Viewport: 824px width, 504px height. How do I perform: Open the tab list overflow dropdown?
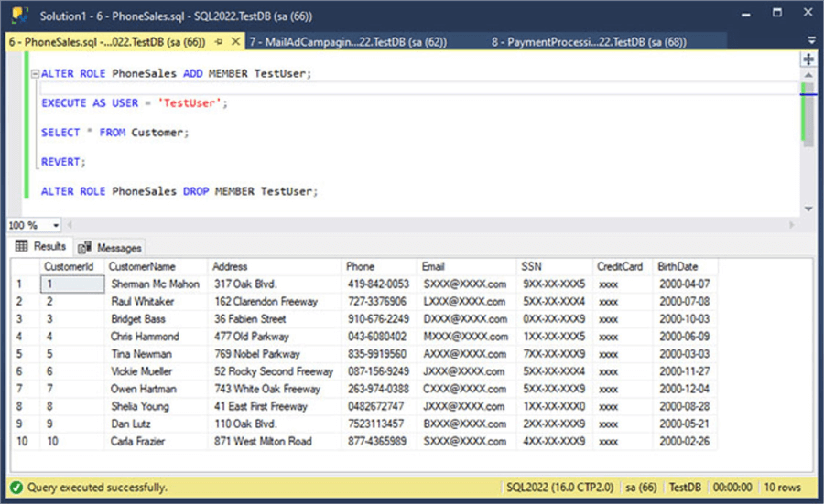coord(811,41)
